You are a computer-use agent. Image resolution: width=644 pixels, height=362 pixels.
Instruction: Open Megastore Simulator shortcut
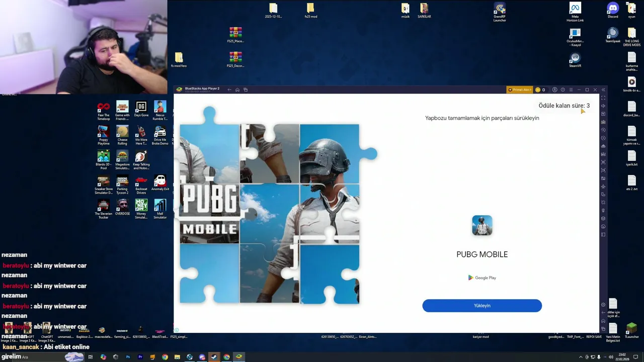click(122, 160)
